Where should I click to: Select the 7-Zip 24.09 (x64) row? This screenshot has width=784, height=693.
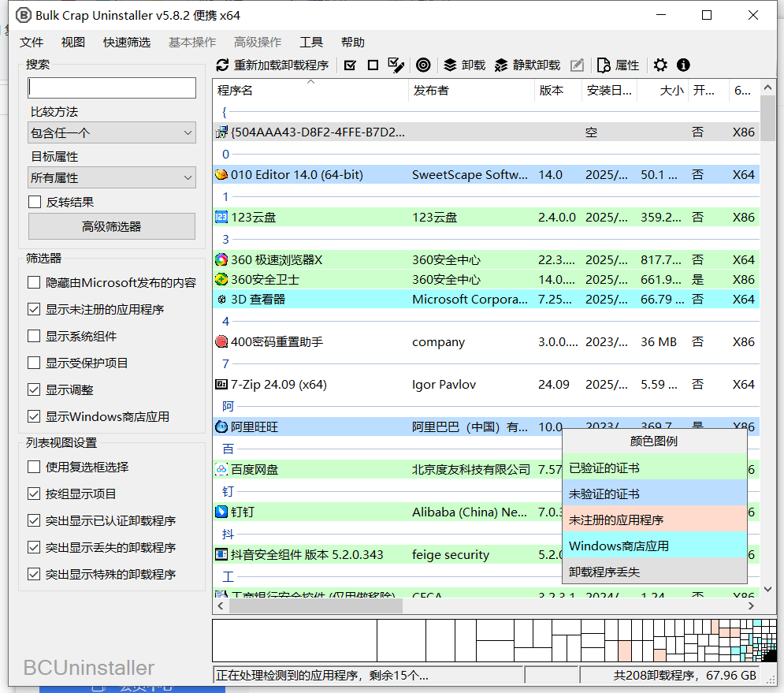pyautogui.click(x=486, y=384)
